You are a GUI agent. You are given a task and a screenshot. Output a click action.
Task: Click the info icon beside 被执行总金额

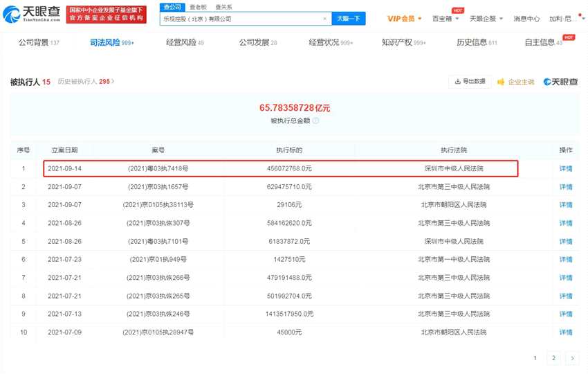tap(315, 121)
